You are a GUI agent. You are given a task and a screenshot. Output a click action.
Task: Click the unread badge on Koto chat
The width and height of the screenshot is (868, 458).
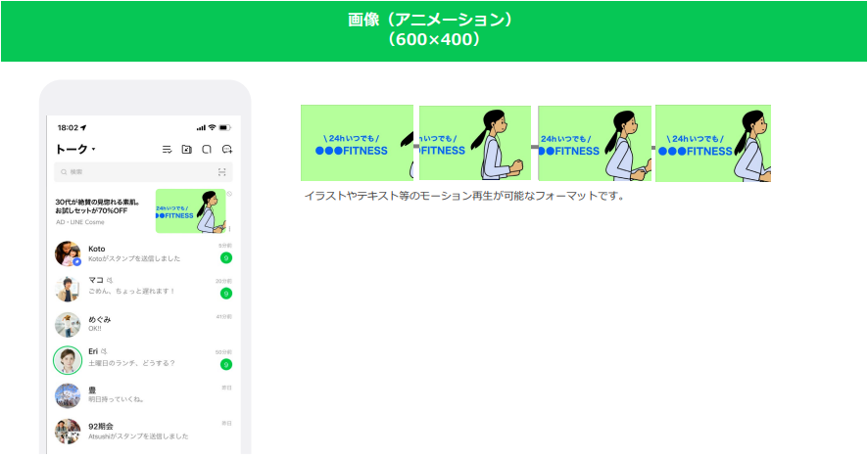[x=225, y=258]
